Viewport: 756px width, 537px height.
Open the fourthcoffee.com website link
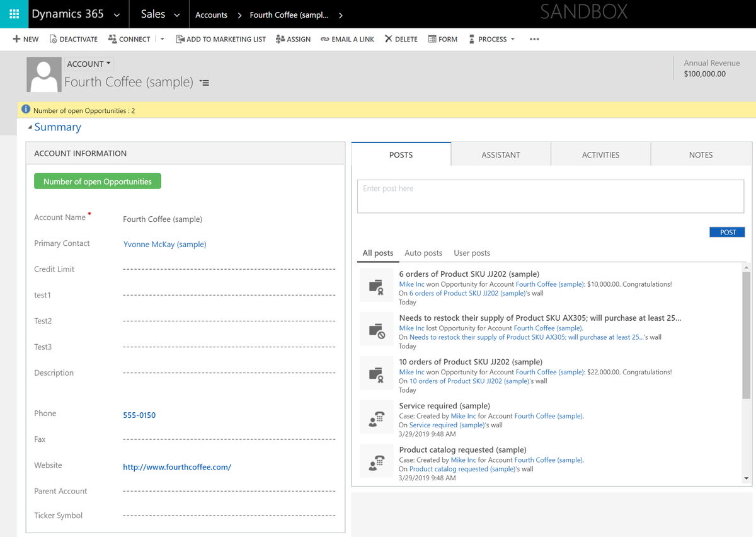click(x=177, y=467)
